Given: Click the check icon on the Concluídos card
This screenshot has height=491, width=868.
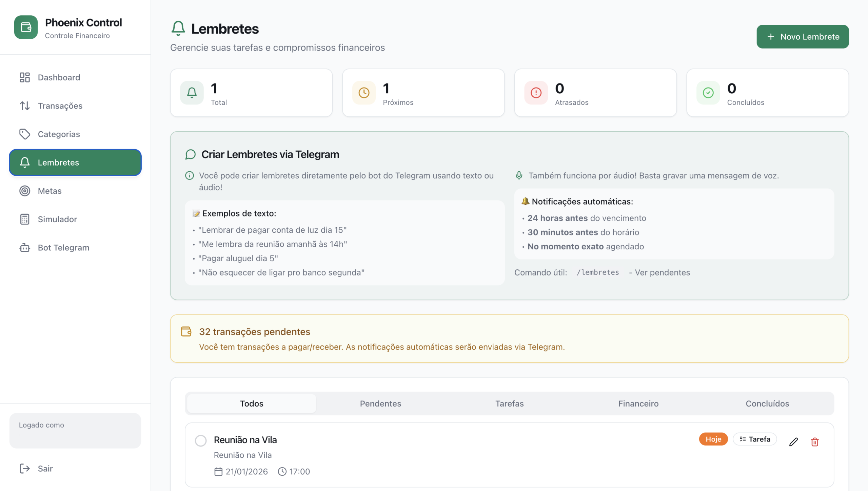Looking at the screenshot, I should pyautogui.click(x=708, y=93).
